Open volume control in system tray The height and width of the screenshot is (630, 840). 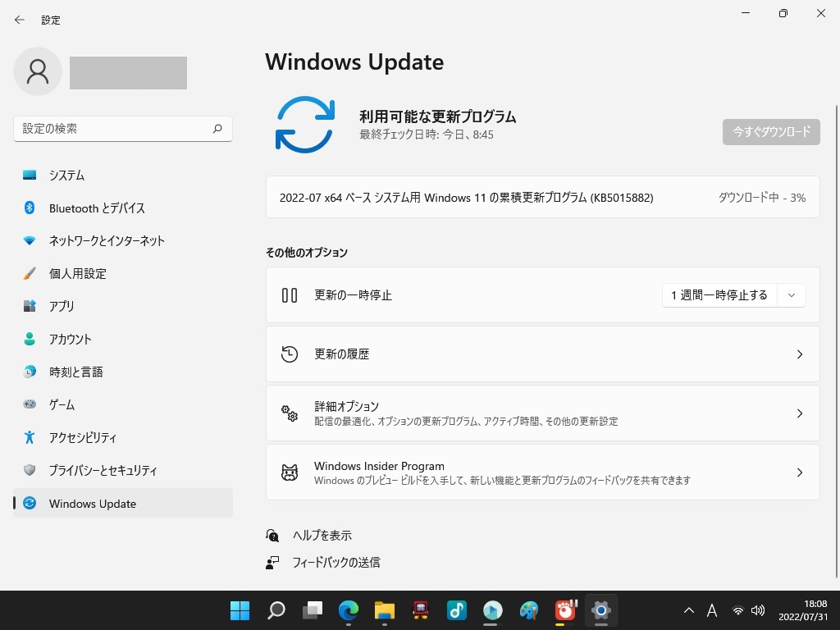pyautogui.click(x=757, y=610)
